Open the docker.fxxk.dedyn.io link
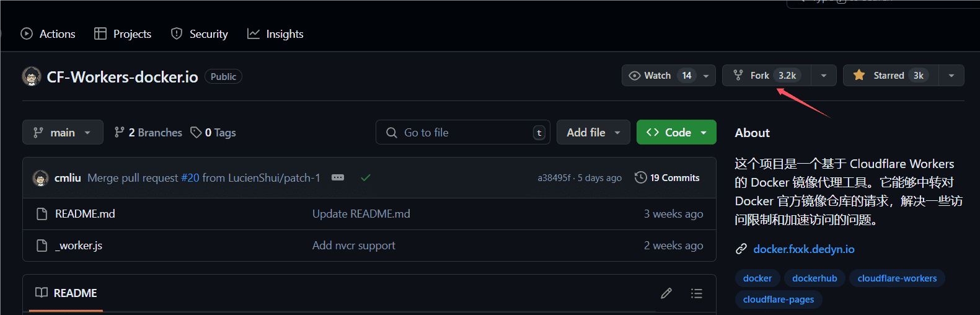The width and height of the screenshot is (980, 315). [x=803, y=249]
